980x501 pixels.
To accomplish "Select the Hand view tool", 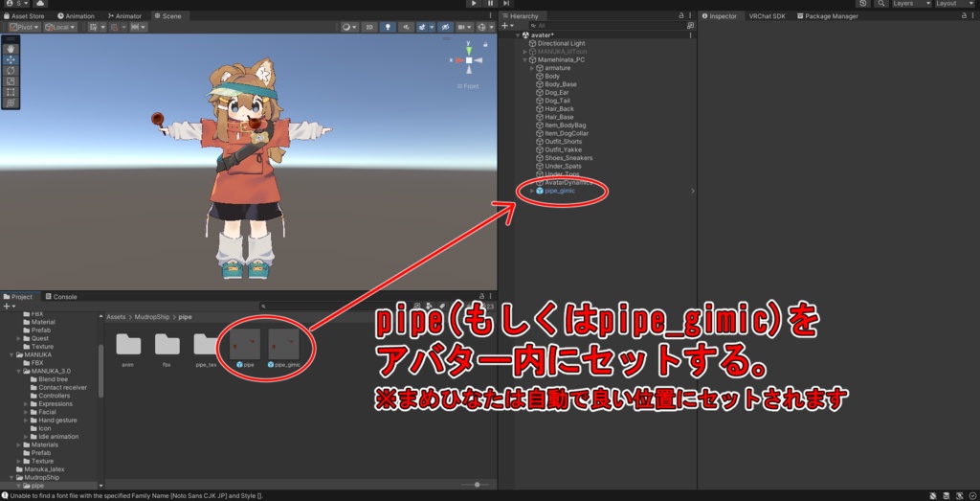I will [x=11, y=49].
